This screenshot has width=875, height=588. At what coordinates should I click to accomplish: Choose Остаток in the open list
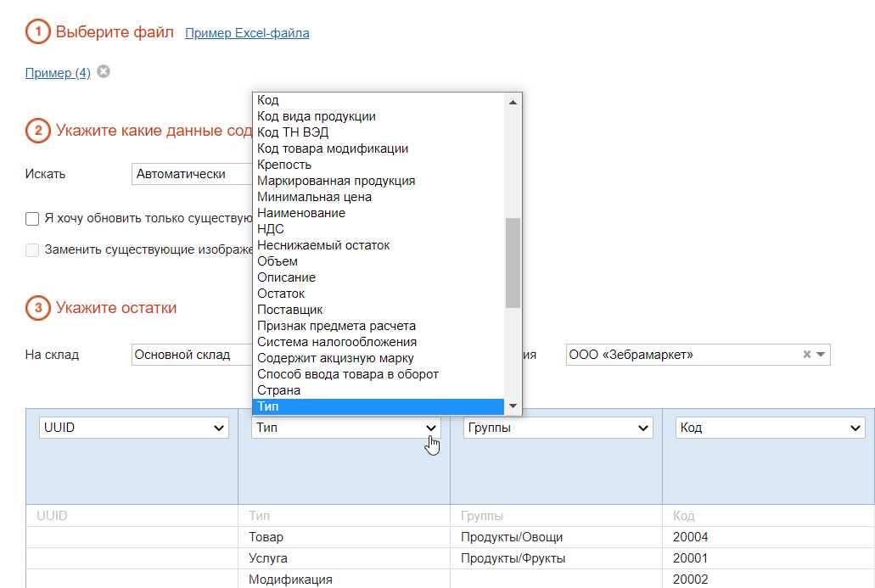(x=281, y=294)
